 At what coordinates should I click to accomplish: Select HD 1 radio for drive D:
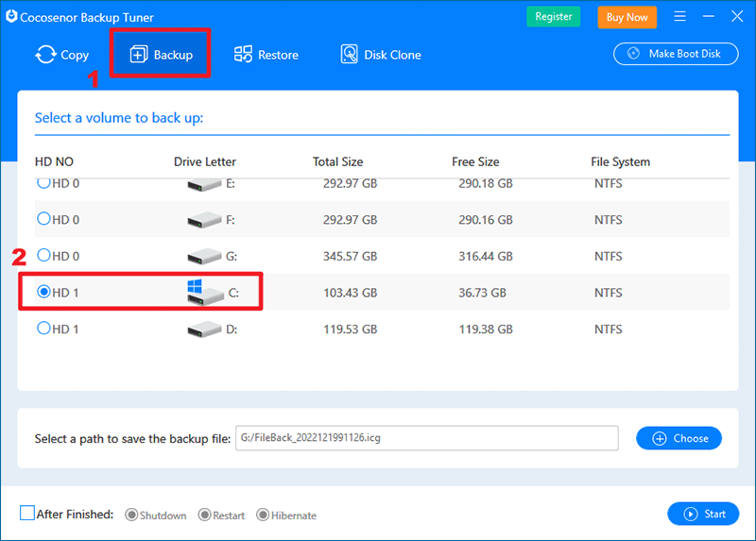(43, 328)
